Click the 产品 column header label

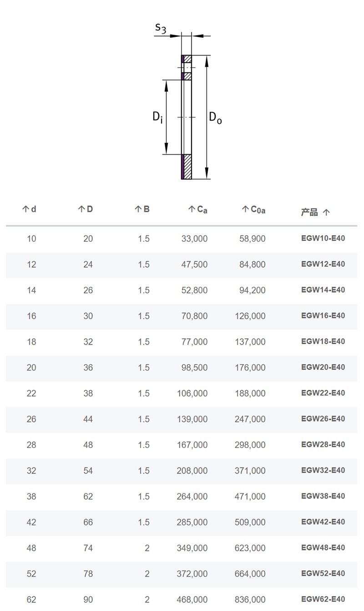[309, 212]
